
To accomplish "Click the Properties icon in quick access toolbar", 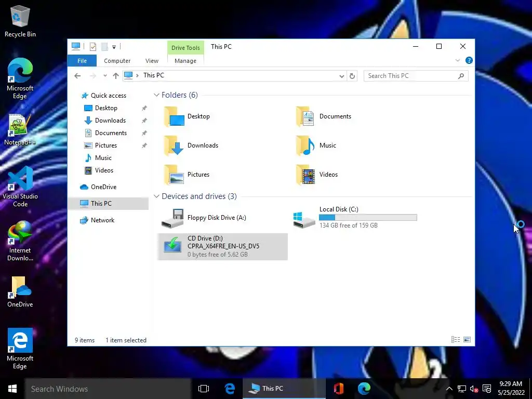I will (92, 46).
